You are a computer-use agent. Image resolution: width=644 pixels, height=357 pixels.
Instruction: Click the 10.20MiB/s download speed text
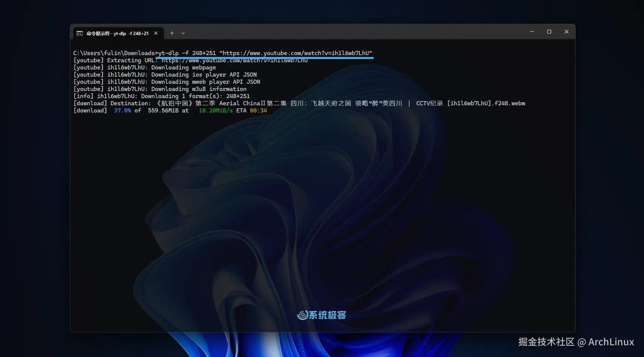pyautogui.click(x=215, y=110)
